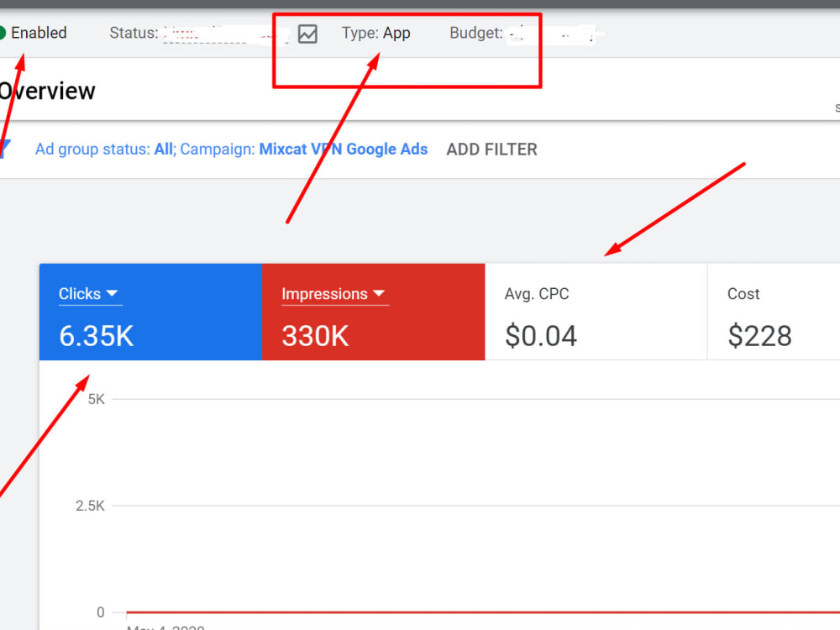Click the filter funnel icon
840x630 pixels.
click(x=5, y=149)
